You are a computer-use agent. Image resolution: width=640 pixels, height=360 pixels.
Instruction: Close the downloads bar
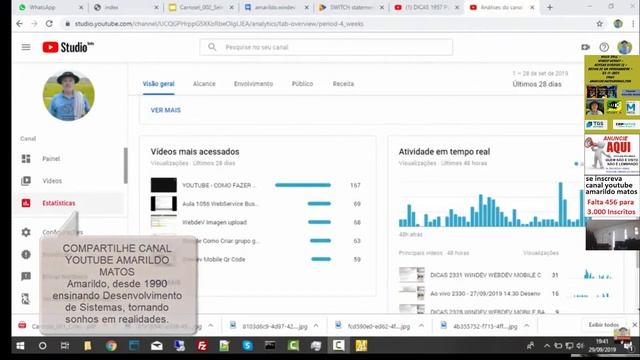click(635, 324)
